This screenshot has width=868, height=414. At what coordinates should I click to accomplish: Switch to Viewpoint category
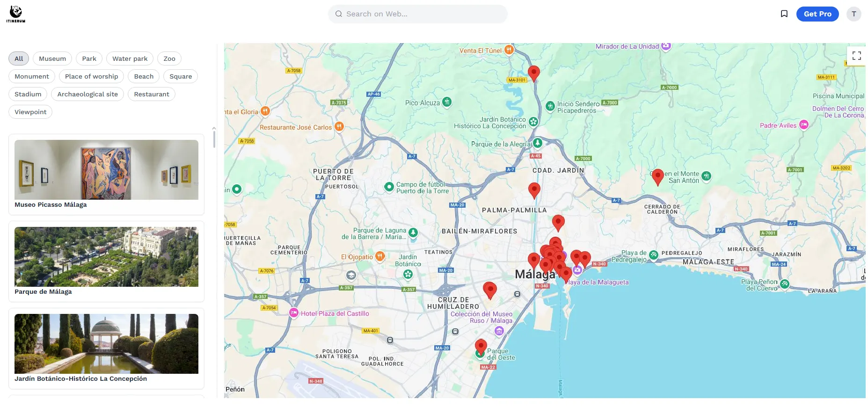(30, 112)
